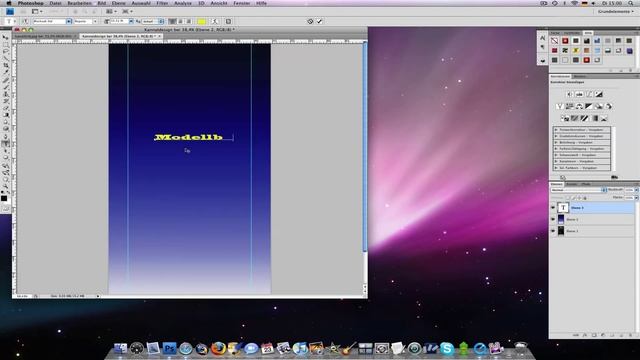Toggle Quick Mask mode at toolbox bottom
This screenshot has height=360, width=640.
[6, 209]
